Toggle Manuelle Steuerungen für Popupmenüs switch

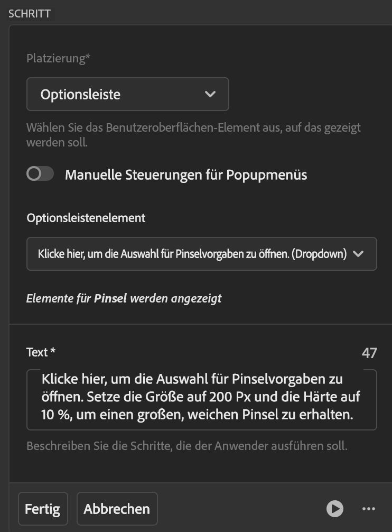coord(40,175)
